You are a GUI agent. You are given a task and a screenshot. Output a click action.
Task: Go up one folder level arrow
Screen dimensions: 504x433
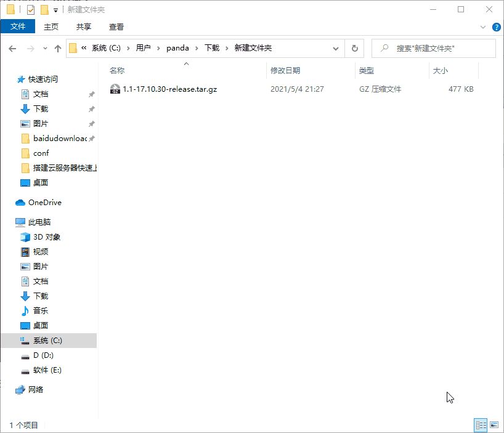[58, 49]
